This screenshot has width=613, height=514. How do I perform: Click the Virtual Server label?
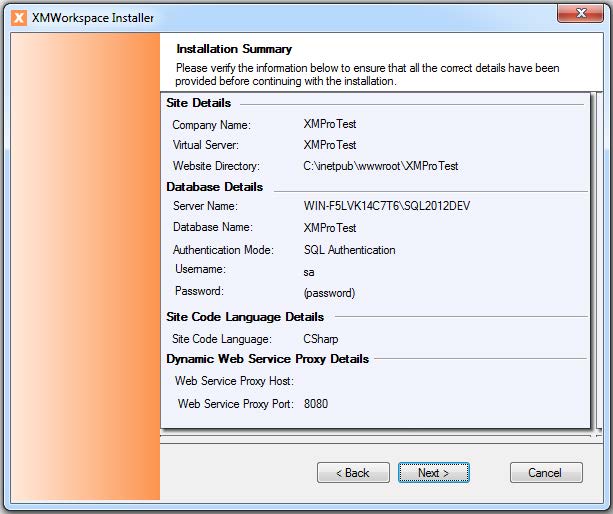(208, 146)
